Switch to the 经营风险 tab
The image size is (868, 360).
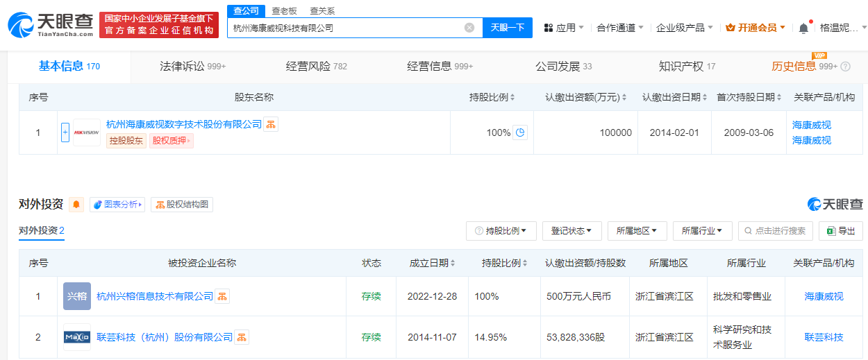(x=317, y=67)
